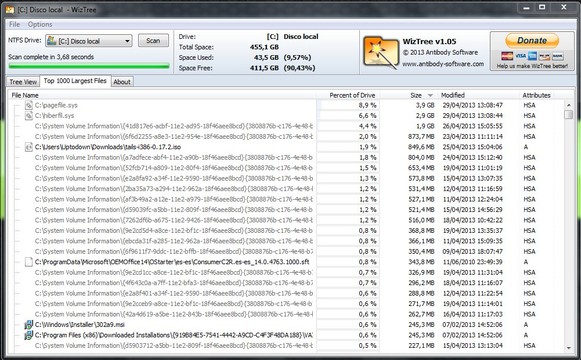Click the green scan progress bar

[89, 66]
